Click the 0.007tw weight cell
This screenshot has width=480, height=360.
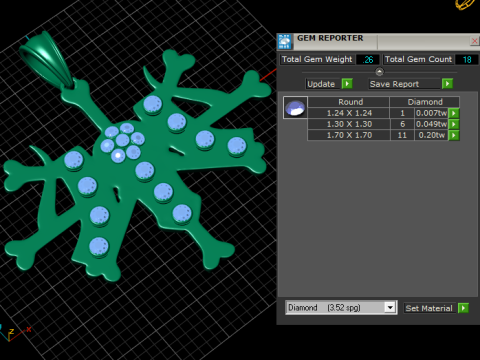pos(431,113)
